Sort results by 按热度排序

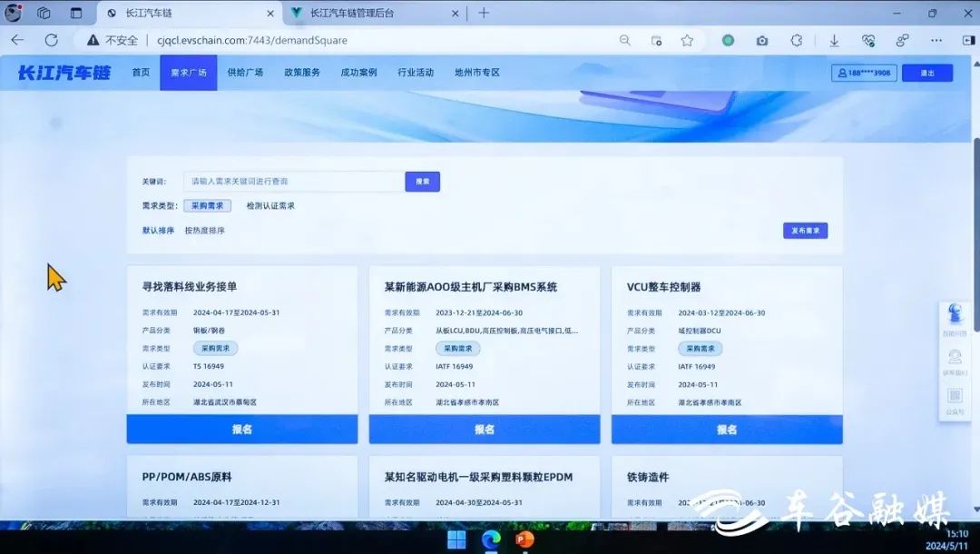[204, 231]
